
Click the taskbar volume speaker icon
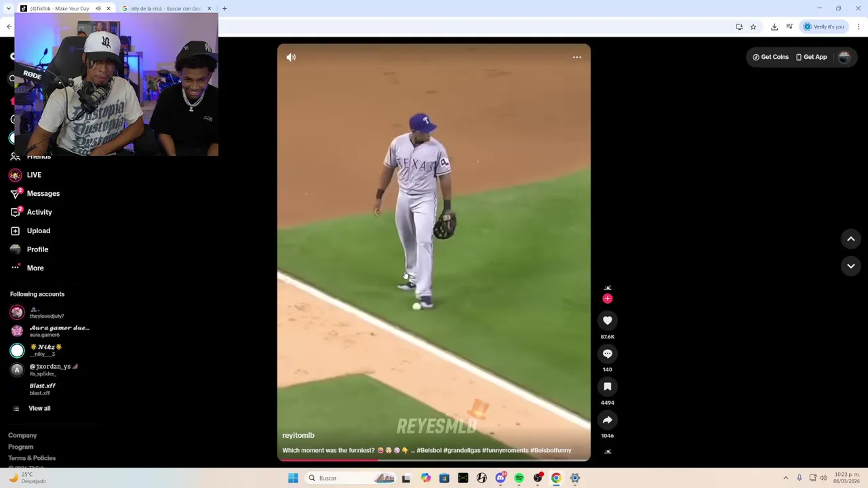tap(823, 478)
